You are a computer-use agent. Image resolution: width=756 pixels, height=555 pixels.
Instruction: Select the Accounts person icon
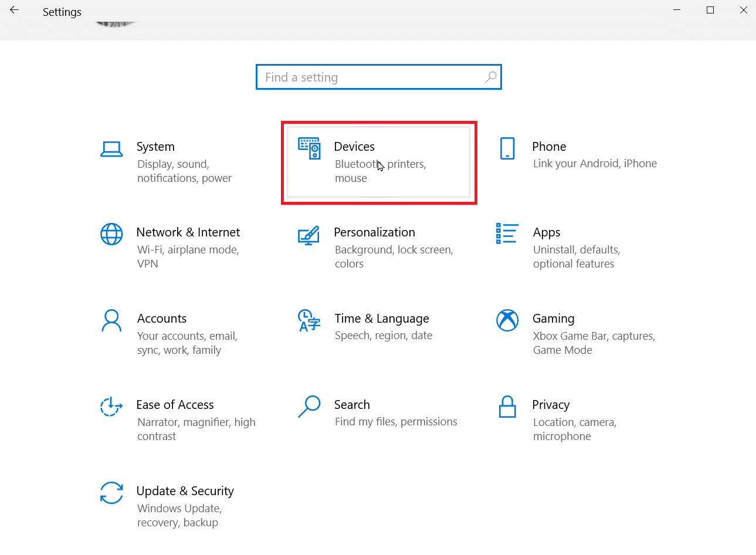tap(111, 320)
